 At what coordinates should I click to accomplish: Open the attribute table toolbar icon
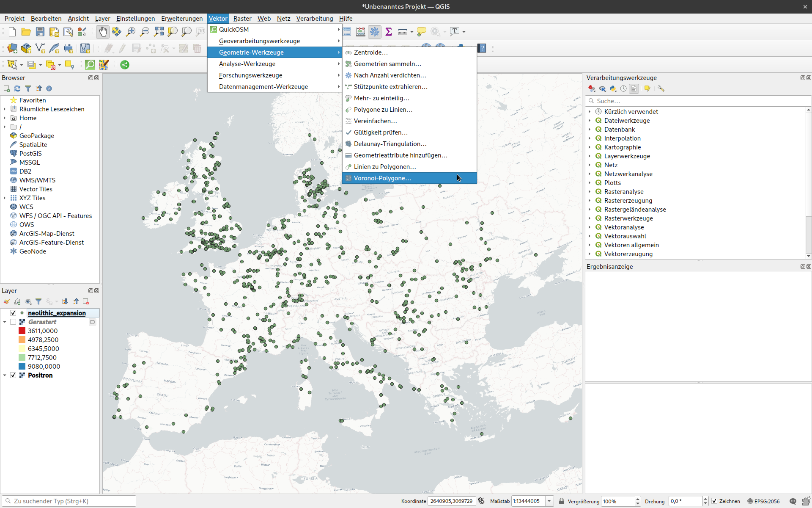coord(347,32)
